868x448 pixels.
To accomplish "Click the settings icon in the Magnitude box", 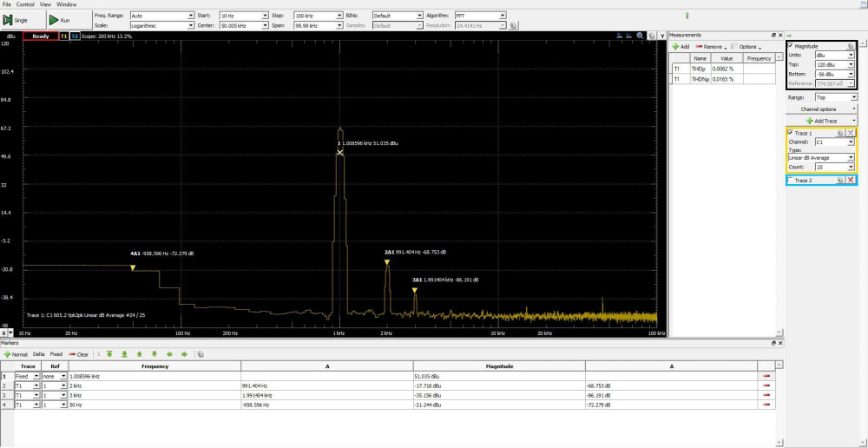I will coord(851,45).
